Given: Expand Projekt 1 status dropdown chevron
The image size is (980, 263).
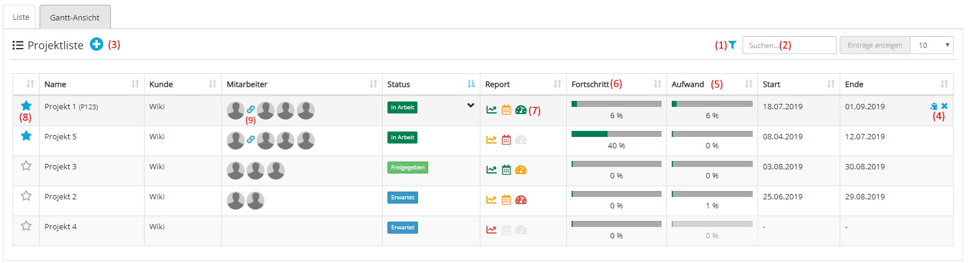Looking at the screenshot, I should coord(471,106).
